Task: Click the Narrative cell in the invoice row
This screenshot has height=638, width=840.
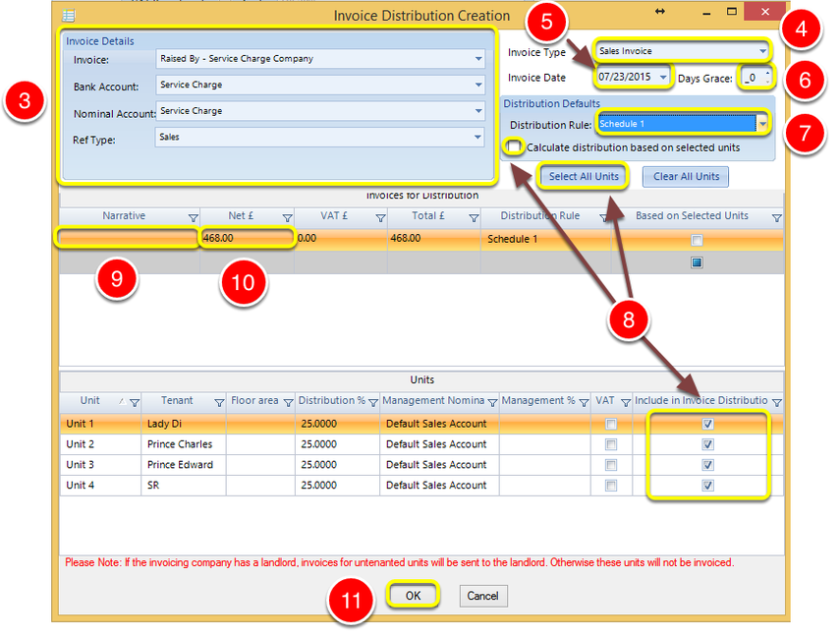Action: 129,238
